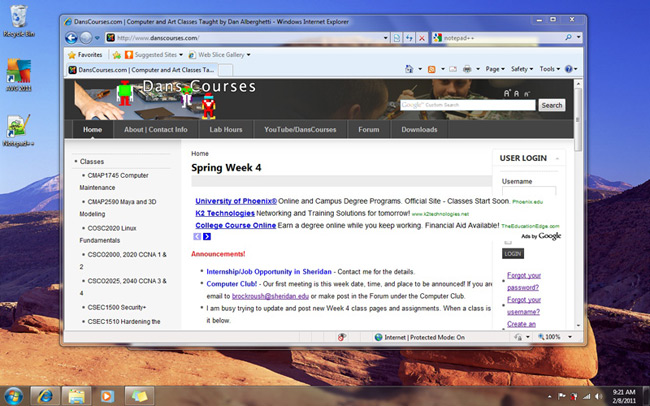Click the Google Custom Search field

pos(468,105)
